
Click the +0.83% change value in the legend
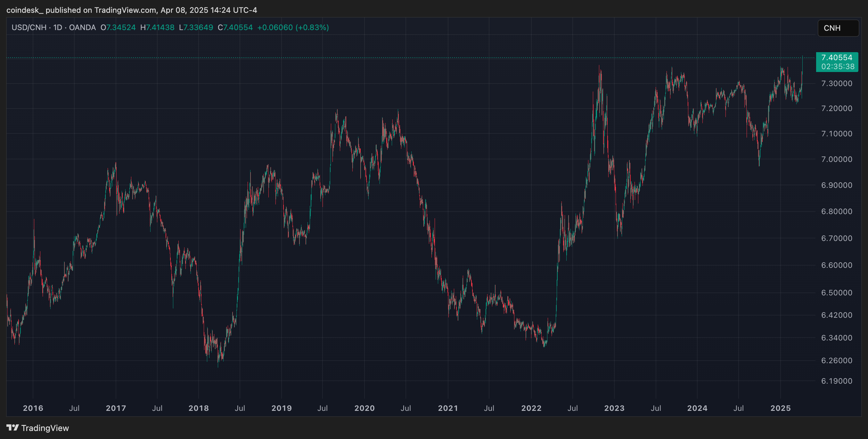tap(312, 28)
